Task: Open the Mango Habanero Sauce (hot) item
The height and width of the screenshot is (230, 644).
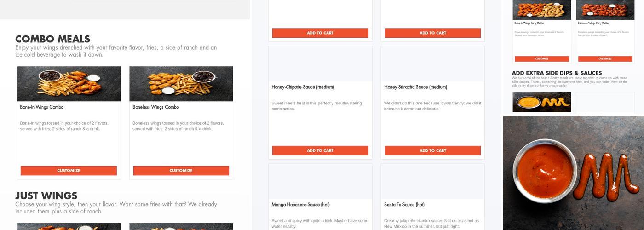Action: [x=300, y=205]
